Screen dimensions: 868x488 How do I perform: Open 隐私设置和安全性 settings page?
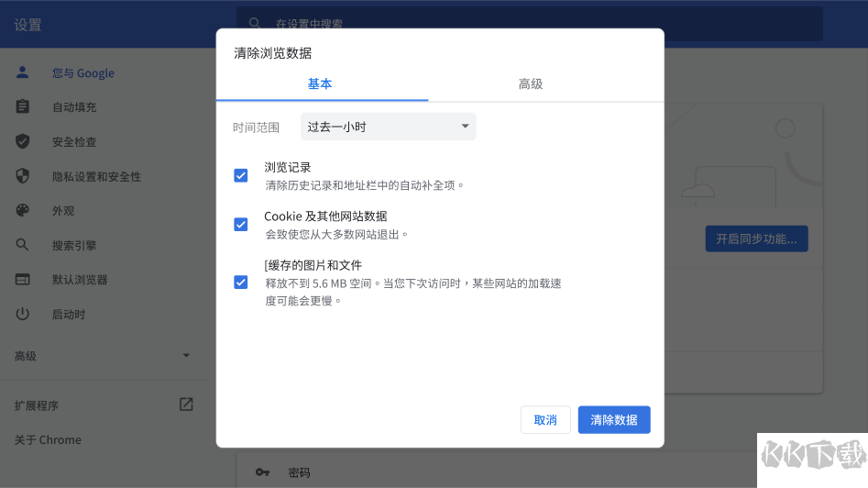(96, 177)
